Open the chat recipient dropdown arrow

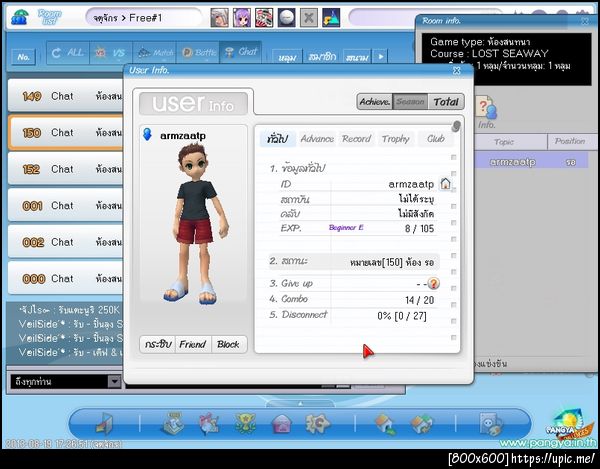114,381
